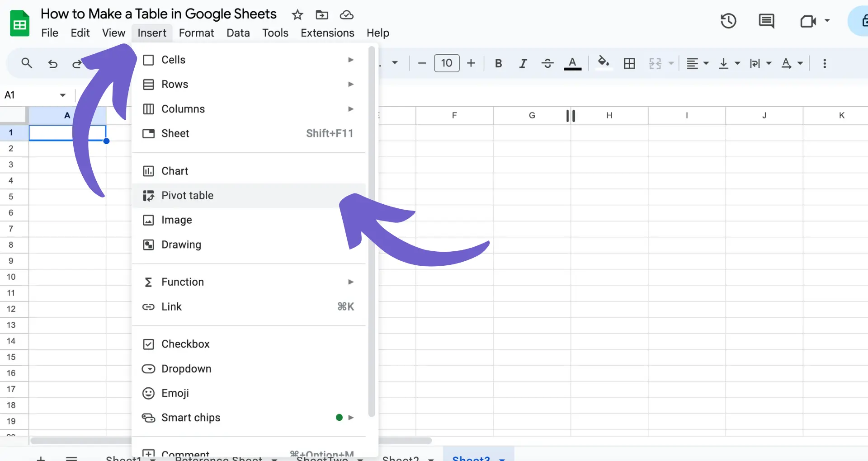
Task: Click the document title text
Action: click(x=158, y=14)
